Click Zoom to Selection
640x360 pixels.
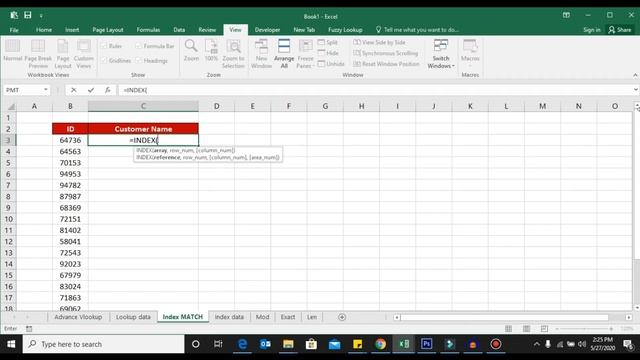click(233, 54)
